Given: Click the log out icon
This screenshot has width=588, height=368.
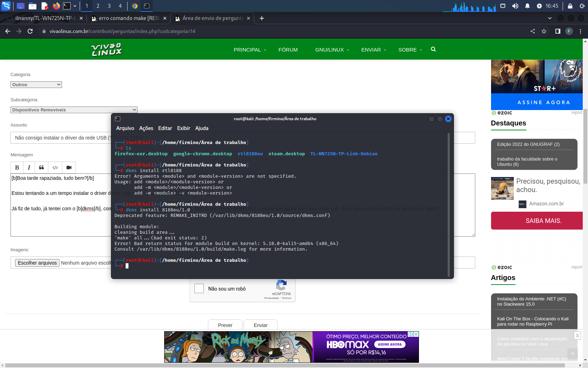Looking at the screenshot, I should pos(582,6).
